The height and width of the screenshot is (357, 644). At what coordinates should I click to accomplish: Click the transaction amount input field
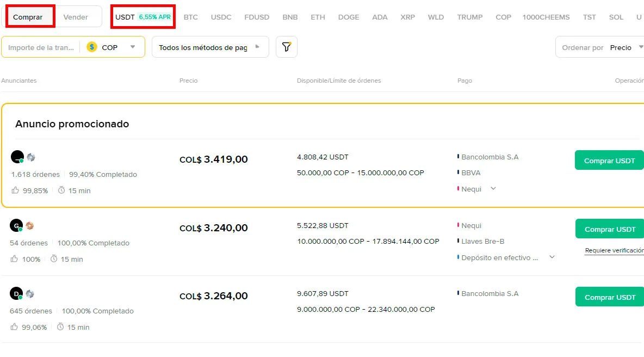click(41, 47)
